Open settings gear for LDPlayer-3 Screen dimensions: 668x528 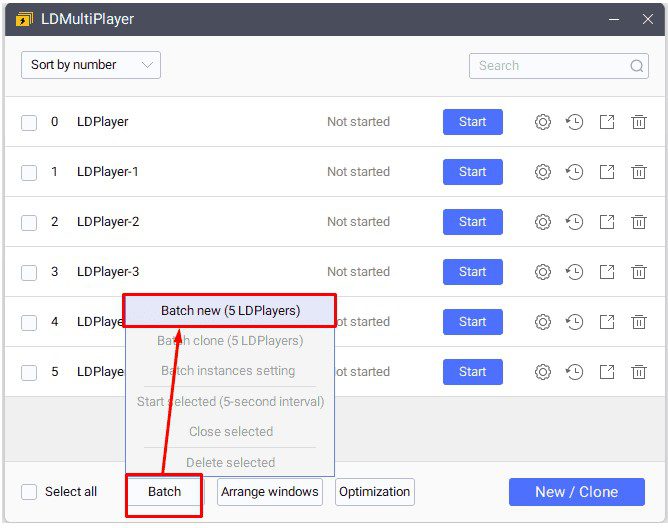[542, 272]
